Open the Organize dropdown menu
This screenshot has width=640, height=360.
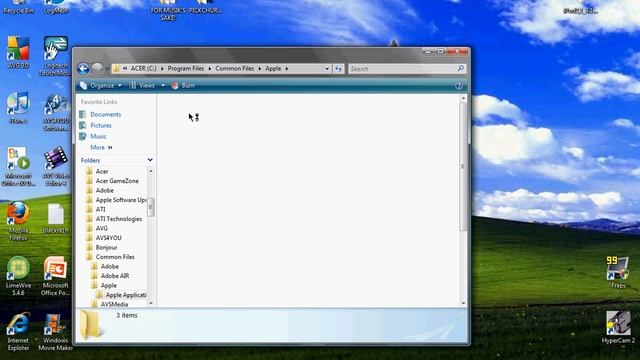[101, 85]
